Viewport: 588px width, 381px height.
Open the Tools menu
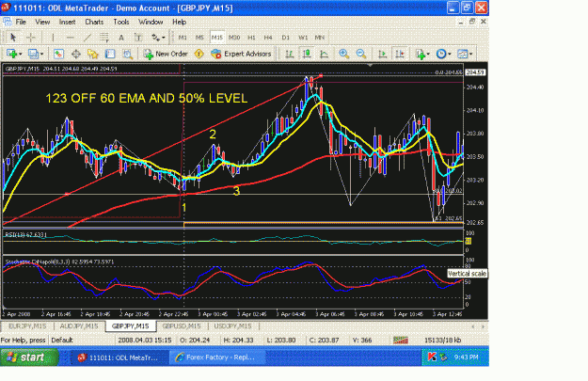[x=121, y=22]
